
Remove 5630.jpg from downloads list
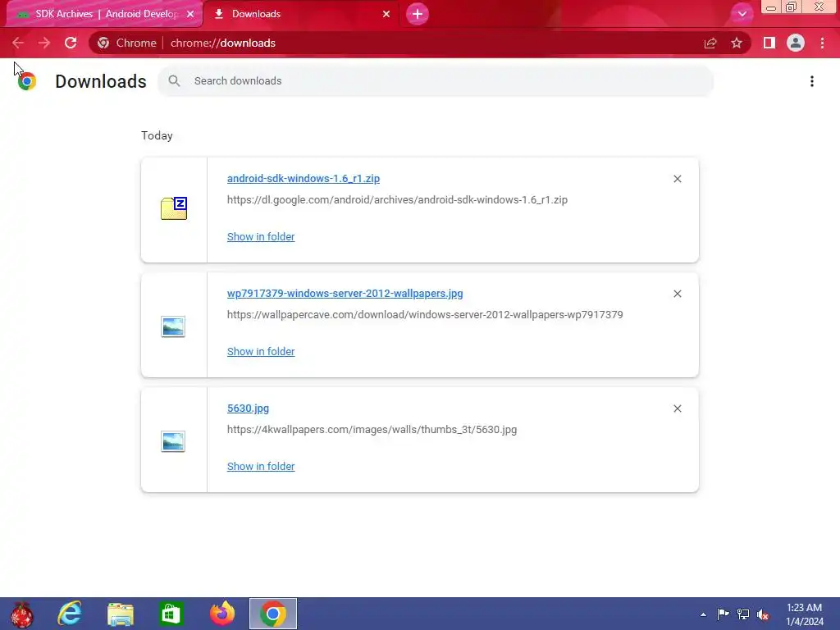(677, 409)
